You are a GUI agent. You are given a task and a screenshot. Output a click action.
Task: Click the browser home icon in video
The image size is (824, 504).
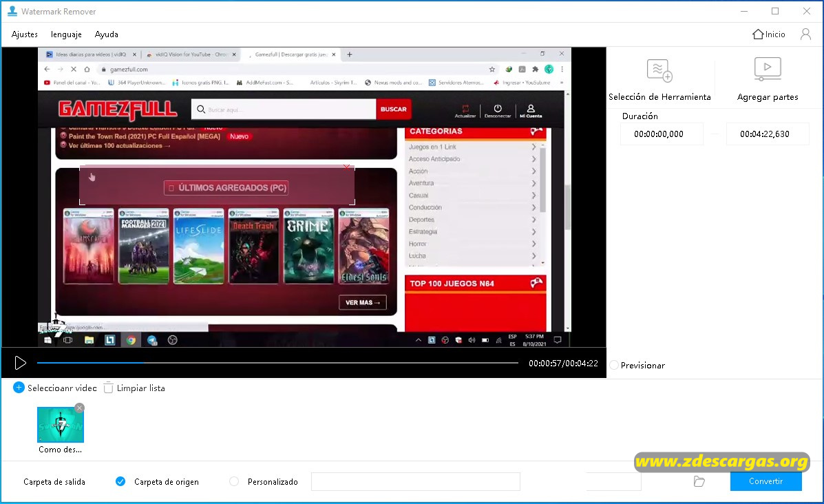[x=87, y=69]
